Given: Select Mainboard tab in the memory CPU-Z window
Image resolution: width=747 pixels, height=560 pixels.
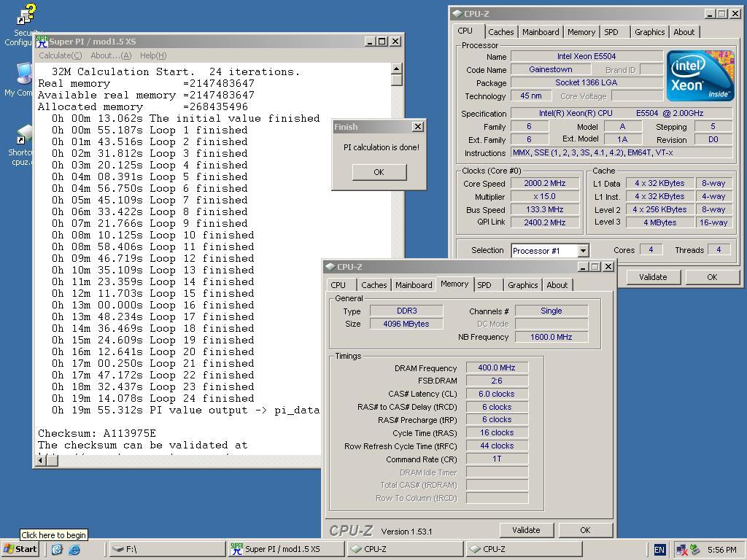Looking at the screenshot, I should [x=414, y=285].
